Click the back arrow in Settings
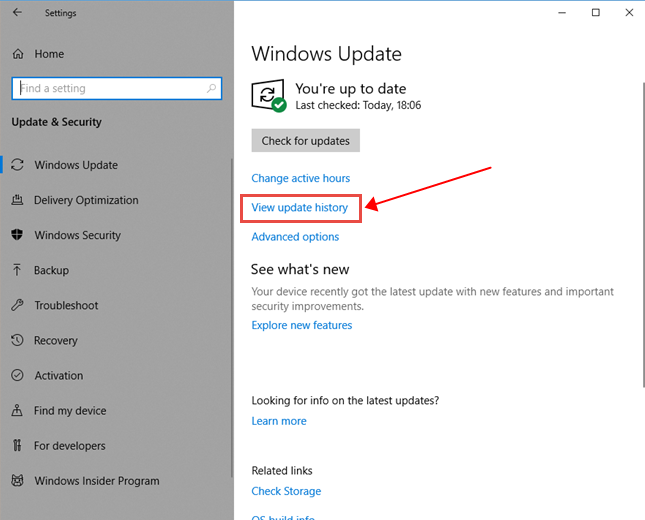Image resolution: width=645 pixels, height=520 pixels. [17, 13]
